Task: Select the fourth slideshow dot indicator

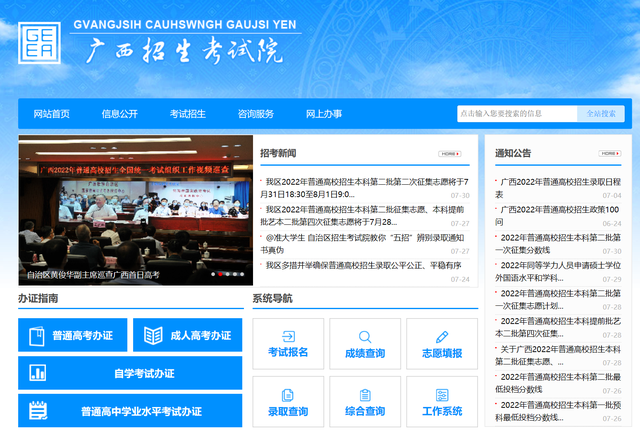Action: [235, 274]
